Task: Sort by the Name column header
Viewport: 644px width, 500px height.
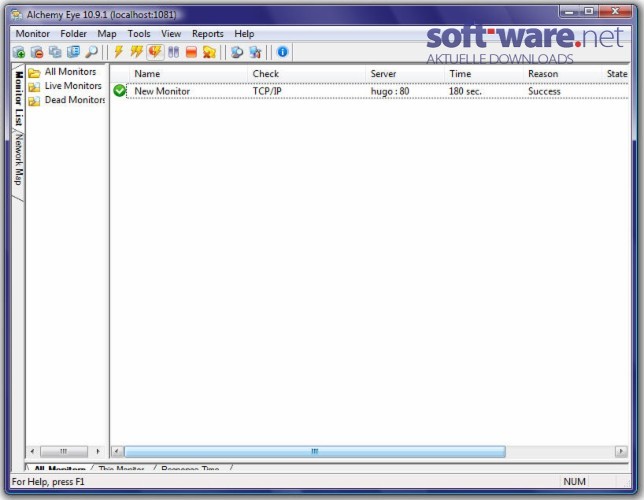Action: coord(189,74)
